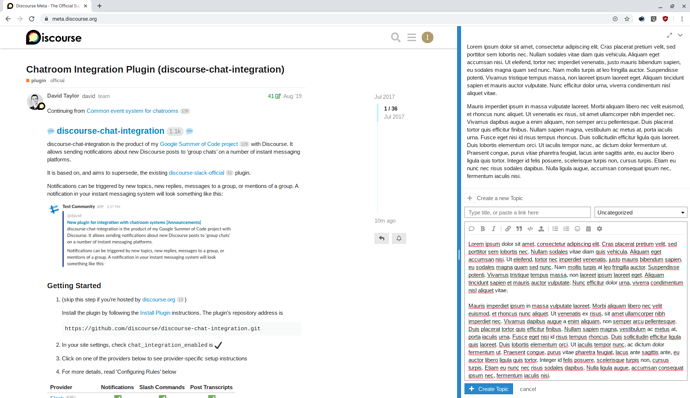Click the upload icon in the composer toolbar
The image size is (690, 398).
coord(541,228)
